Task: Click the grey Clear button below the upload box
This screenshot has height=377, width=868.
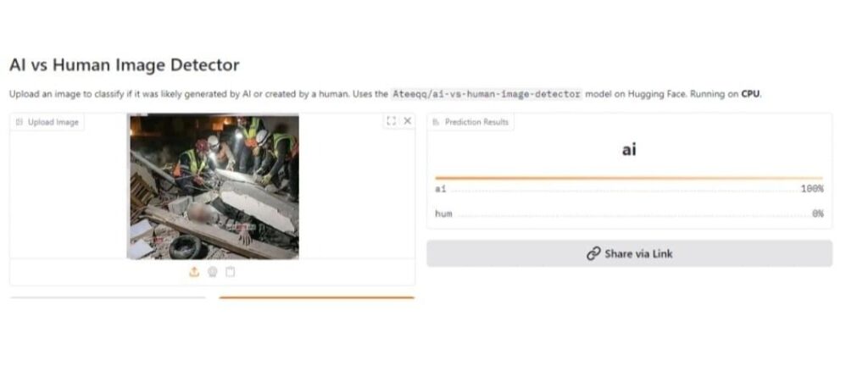Action: [x=108, y=298]
